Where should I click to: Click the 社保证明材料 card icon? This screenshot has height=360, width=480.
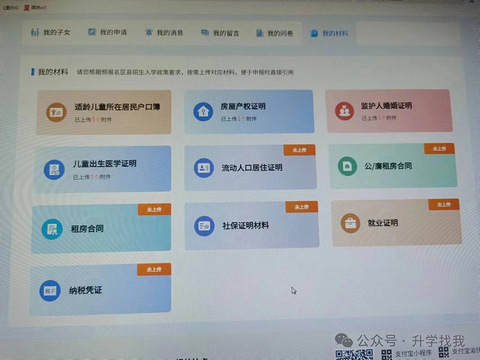click(204, 226)
